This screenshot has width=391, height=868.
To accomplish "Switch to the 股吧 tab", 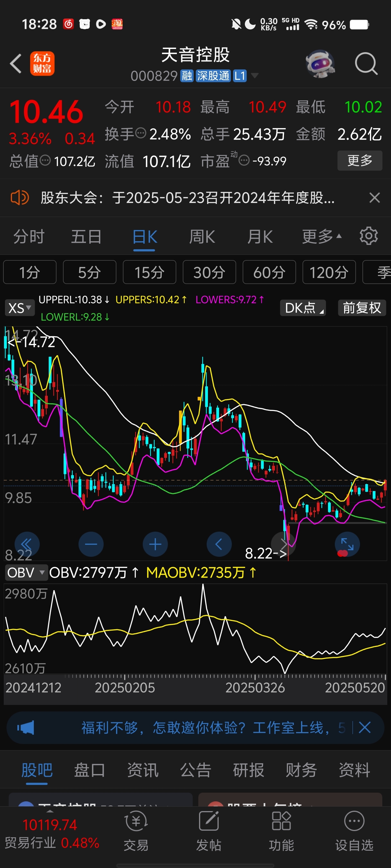I will (37, 770).
